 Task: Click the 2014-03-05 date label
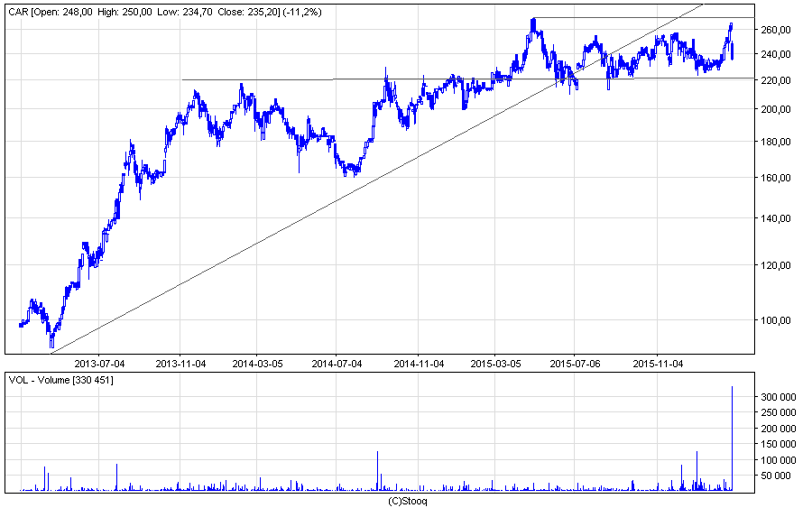pyautogui.click(x=257, y=364)
